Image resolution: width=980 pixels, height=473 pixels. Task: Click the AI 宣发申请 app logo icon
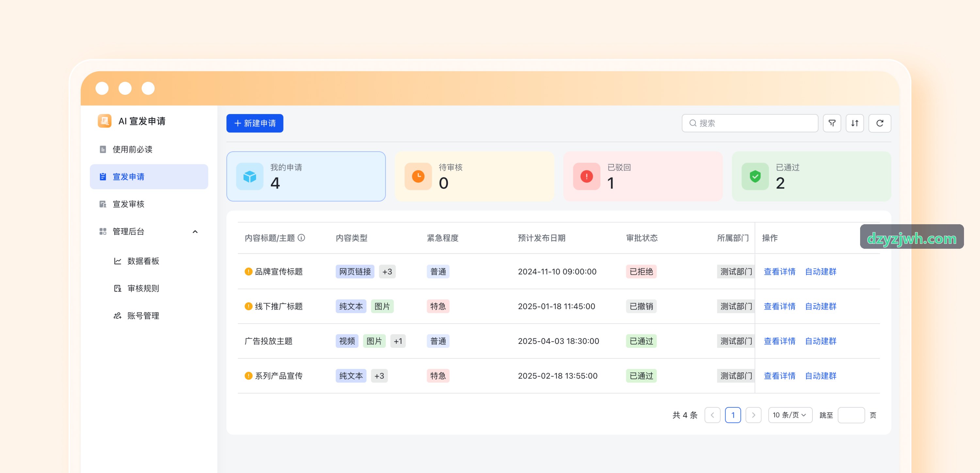click(104, 121)
